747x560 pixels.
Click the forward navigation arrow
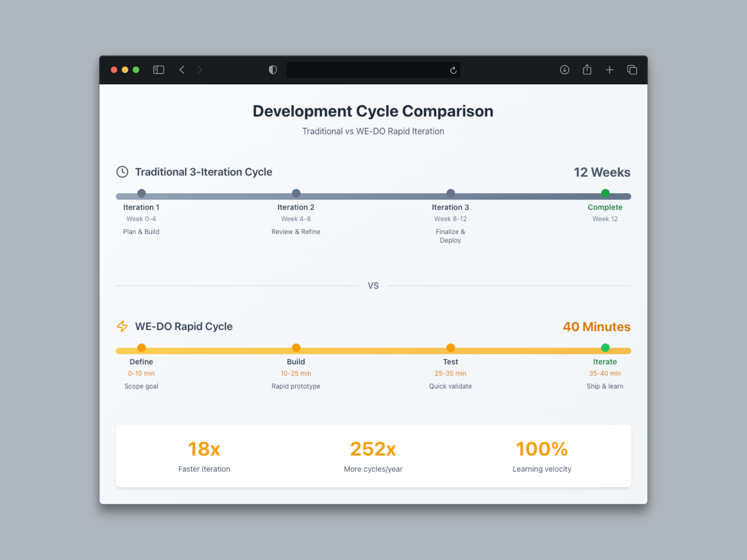[x=200, y=70]
